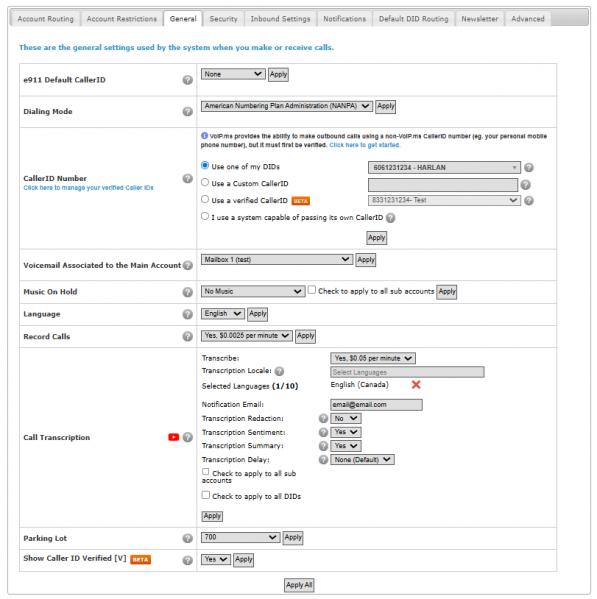
Task: Select the Use a Custom CallerID radio button
Action: [x=205, y=183]
